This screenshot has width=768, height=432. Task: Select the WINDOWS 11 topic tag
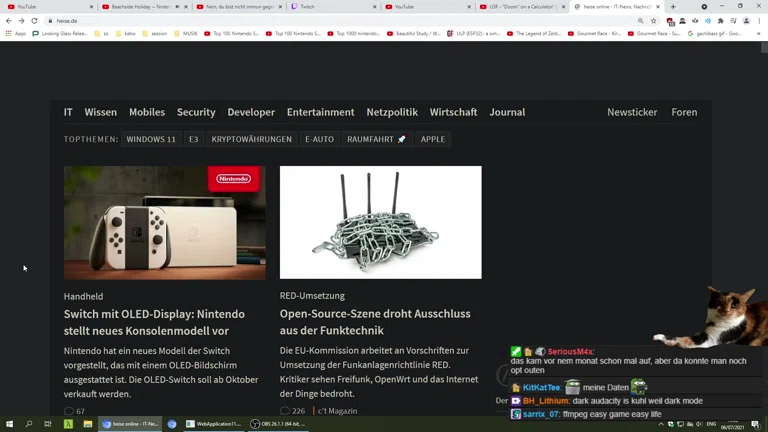pyautogui.click(x=151, y=139)
